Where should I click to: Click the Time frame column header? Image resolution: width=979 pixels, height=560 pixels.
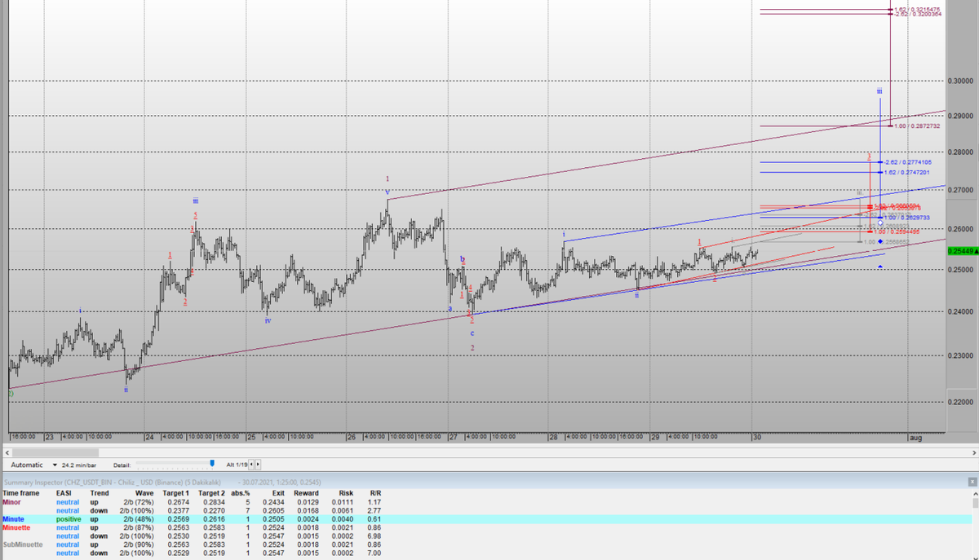(x=20, y=493)
